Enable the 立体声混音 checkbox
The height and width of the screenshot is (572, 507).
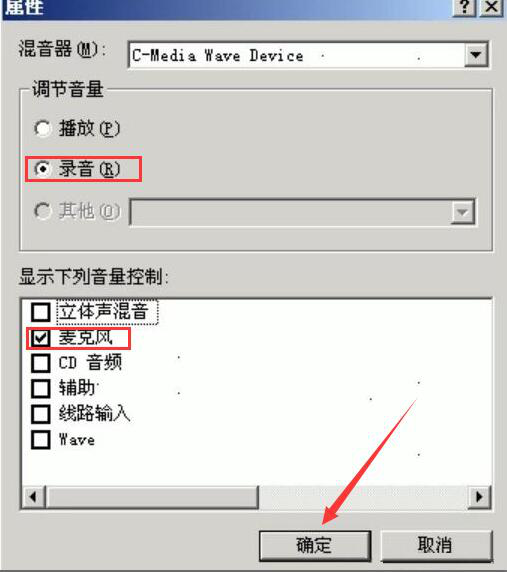40,312
